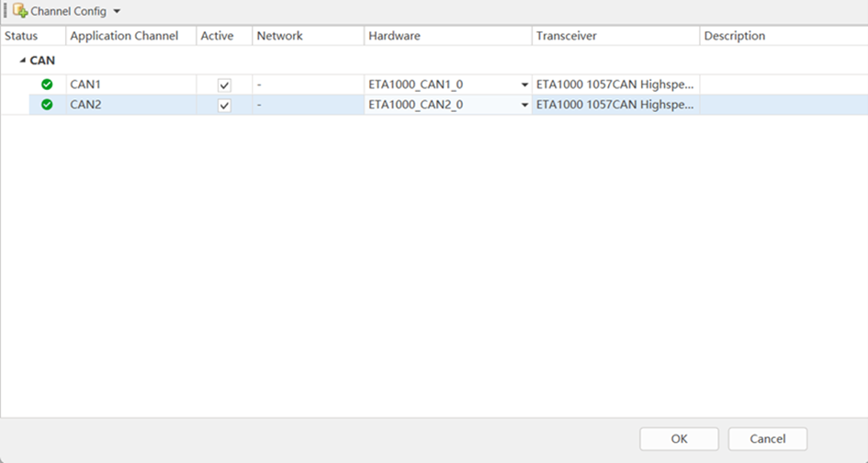
Task: Click the Transceiver column header
Action: [567, 36]
